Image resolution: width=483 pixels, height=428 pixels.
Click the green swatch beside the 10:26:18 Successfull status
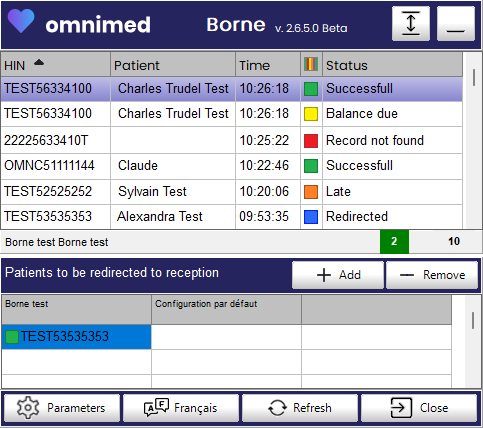[x=311, y=89]
